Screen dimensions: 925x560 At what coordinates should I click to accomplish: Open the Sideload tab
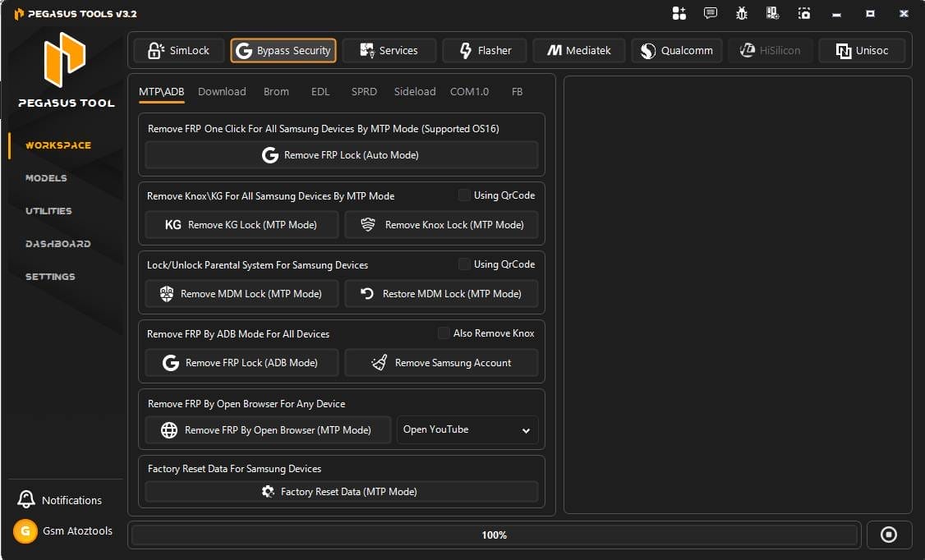[x=414, y=91]
